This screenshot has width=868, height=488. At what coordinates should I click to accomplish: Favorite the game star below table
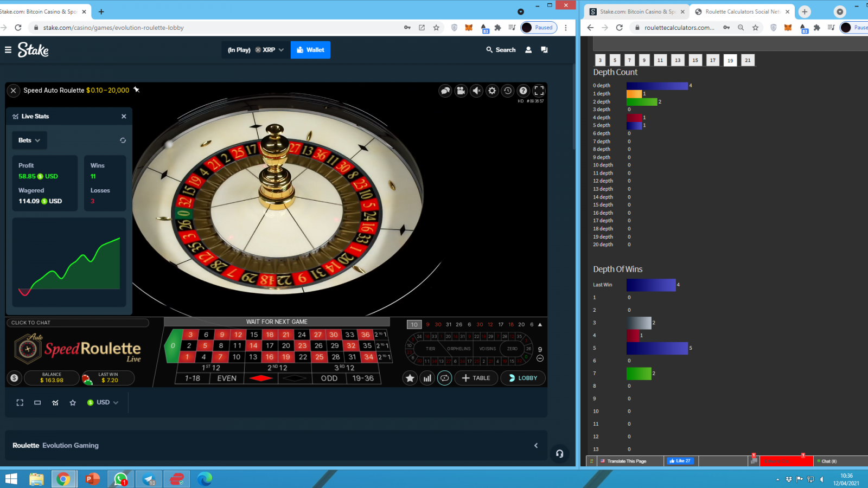(x=73, y=402)
